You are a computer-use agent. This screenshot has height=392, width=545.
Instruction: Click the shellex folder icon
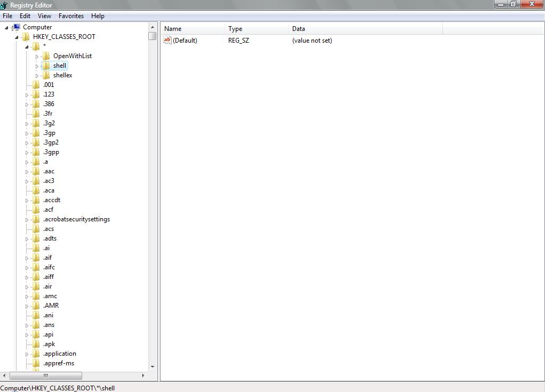(46, 75)
